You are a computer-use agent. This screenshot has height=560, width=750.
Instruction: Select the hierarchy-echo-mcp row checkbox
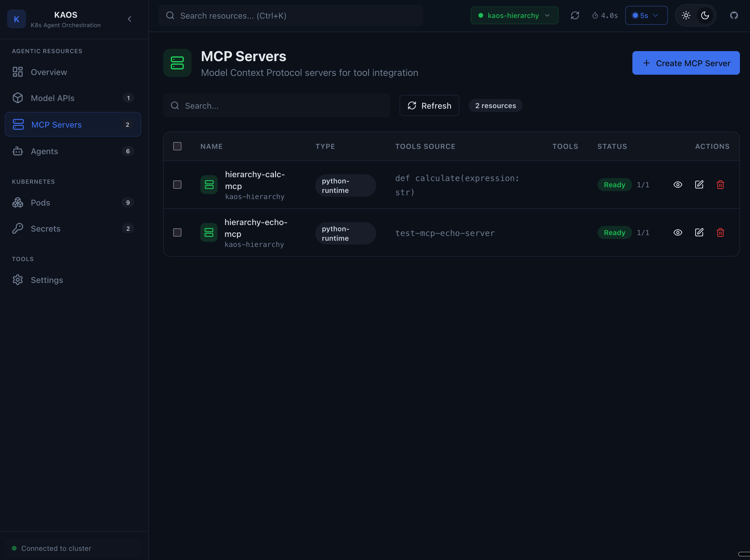point(177,232)
